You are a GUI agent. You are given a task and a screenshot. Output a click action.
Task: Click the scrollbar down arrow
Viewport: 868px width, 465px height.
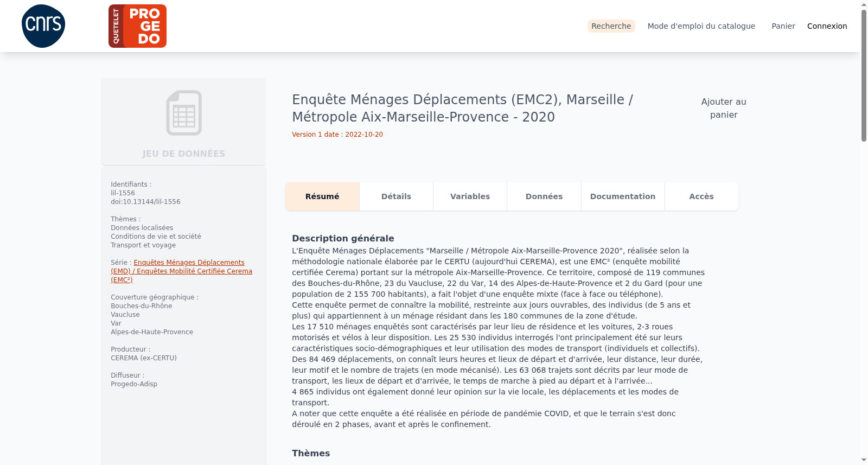coord(864,460)
